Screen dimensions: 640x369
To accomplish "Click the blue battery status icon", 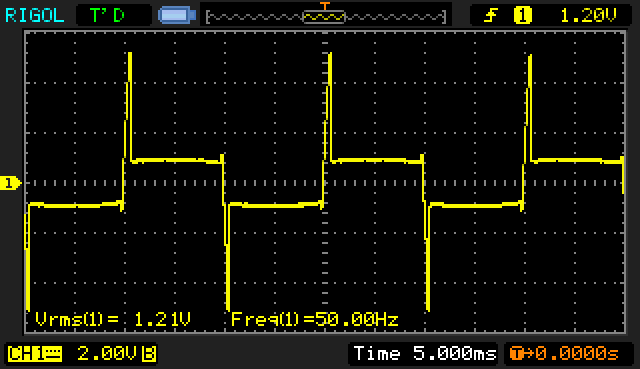I will [x=177, y=16].
